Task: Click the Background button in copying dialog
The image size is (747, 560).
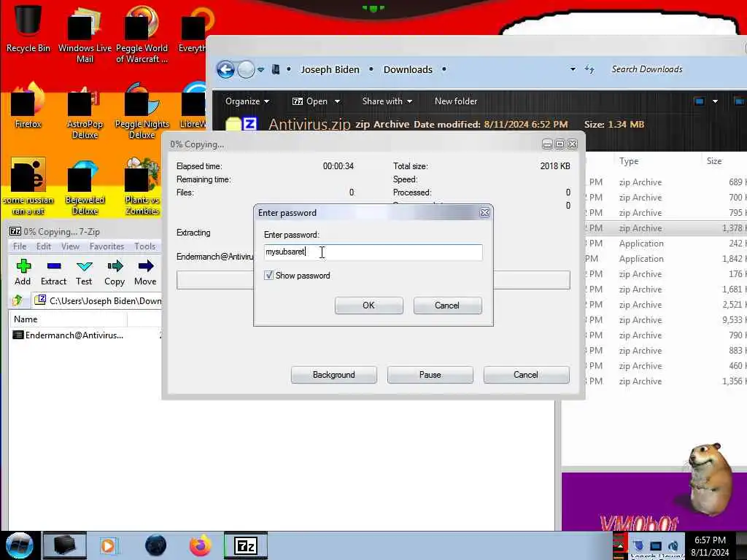Action: pos(333,375)
